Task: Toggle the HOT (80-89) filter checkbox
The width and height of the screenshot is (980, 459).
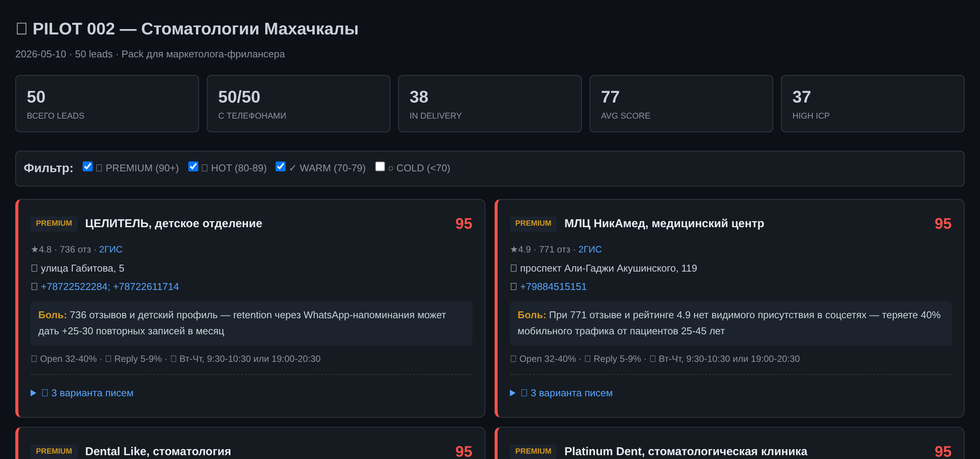Action: [x=193, y=167]
